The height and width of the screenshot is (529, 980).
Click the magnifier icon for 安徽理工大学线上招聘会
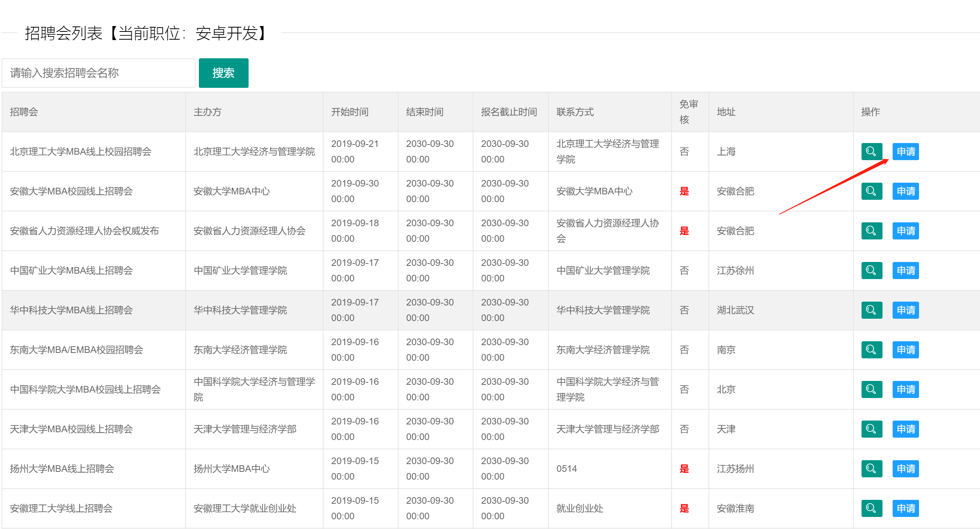click(x=872, y=508)
